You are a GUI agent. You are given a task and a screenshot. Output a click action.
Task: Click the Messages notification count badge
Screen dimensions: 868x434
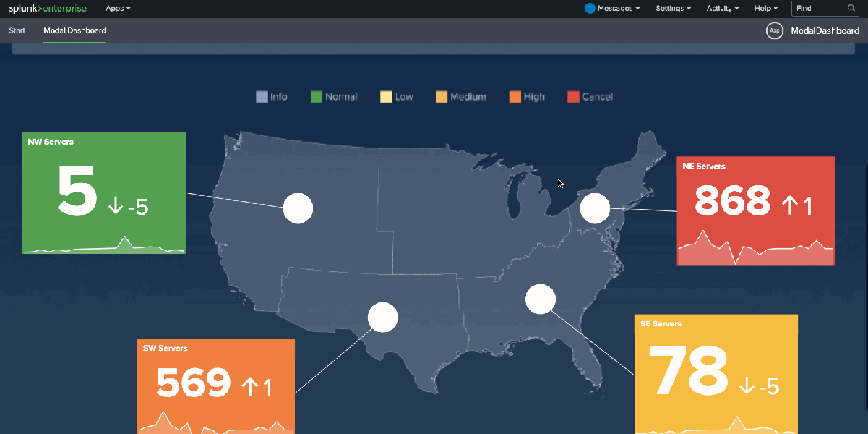coord(590,9)
